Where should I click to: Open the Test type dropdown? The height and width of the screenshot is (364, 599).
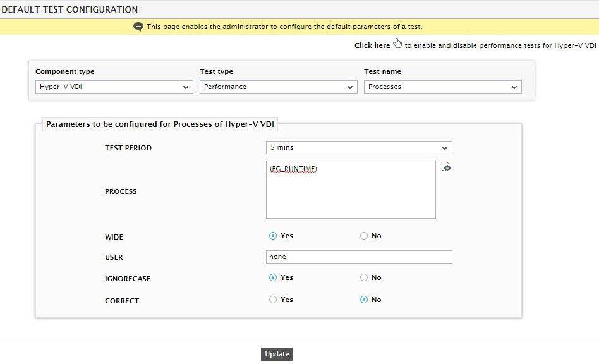click(279, 87)
